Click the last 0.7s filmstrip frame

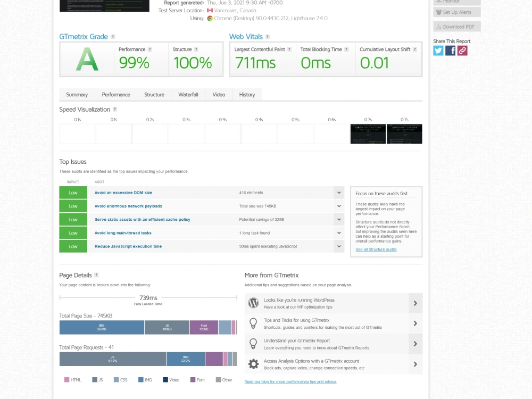(404, 134)
